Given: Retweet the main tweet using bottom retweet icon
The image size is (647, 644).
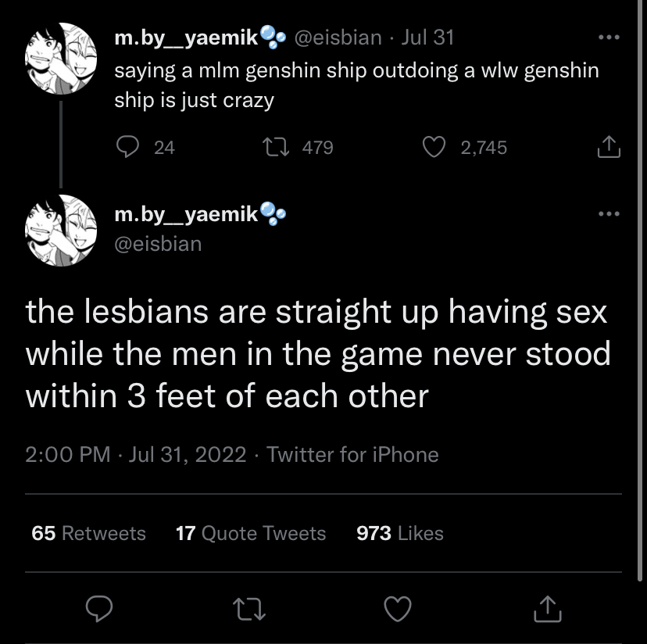Looking at the screenshot, I should pyautogui.click(x=249, y=610).
